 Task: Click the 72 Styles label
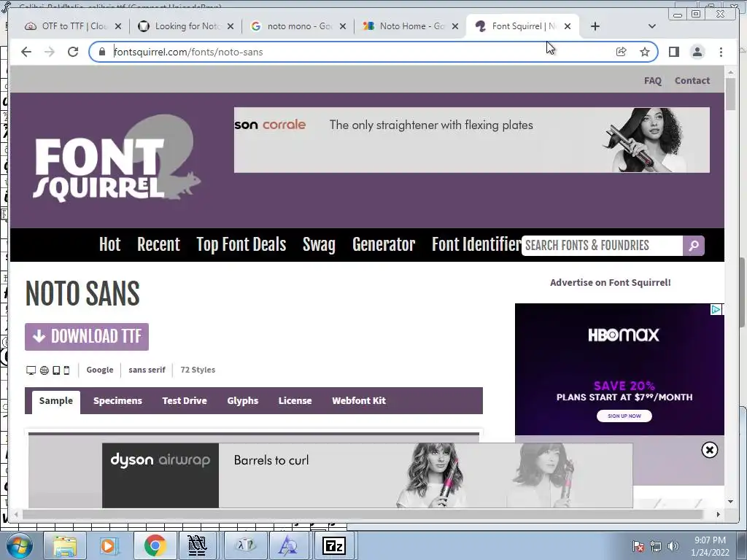click(x=198, y=370)
